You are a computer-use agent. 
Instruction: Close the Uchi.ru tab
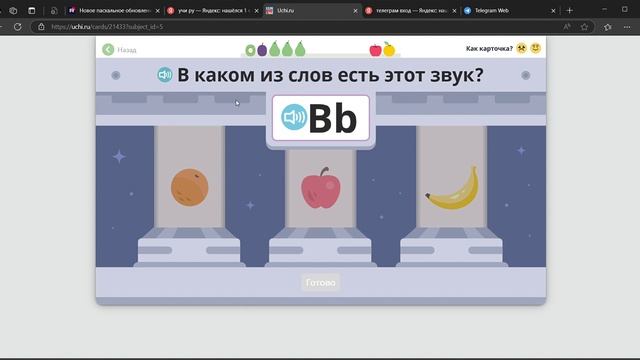click(355, 11)
